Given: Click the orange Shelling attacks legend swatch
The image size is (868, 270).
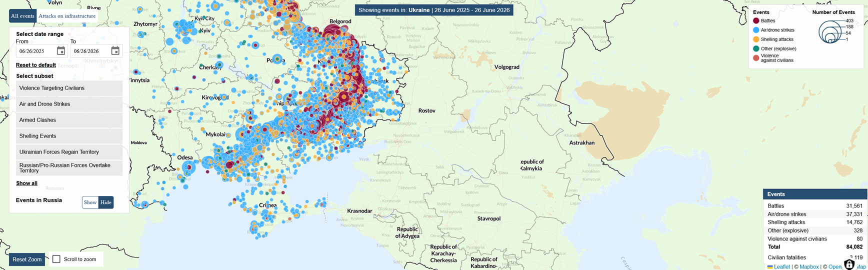Looking at the screenshot, I should [756, 39].
